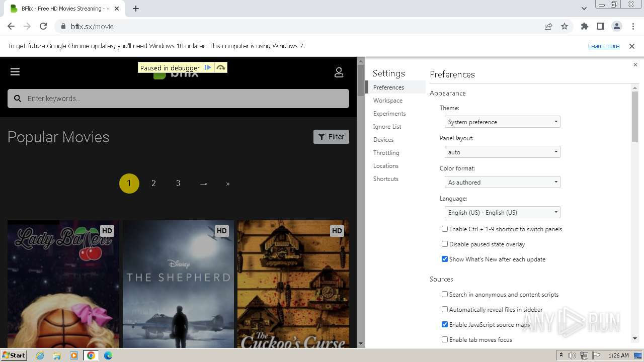
Task: Click the Filter button
Action: pos(331,137)
